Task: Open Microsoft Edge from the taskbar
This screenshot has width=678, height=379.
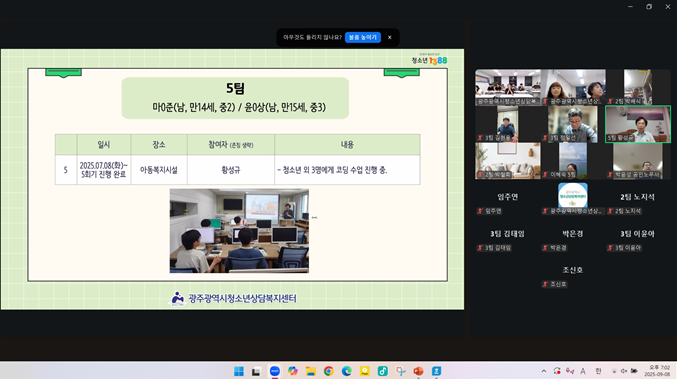Action: pyautogui.click(x=346, y=371)
